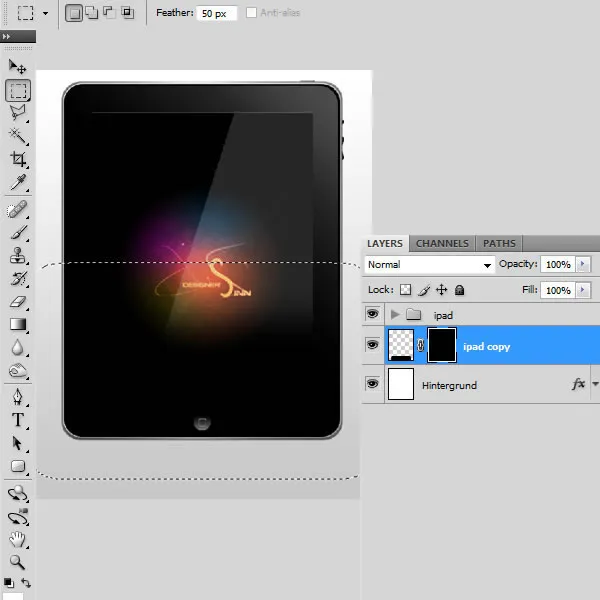Toggle Lock position
Screen dimensions: 600x600
pos(442,290)
